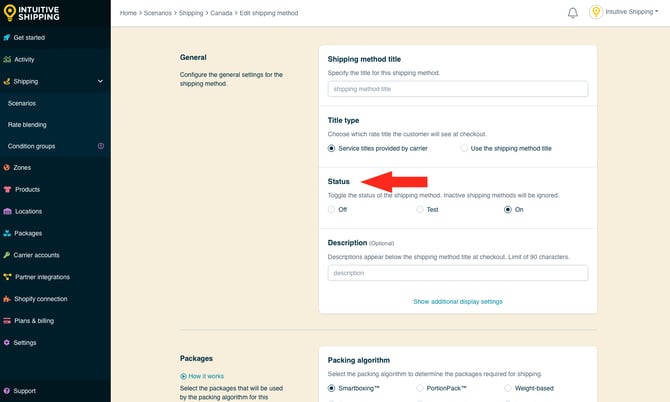Screen dimensions: 670x402
Task: Click the How it works play icon
Action: click(183, 376)
